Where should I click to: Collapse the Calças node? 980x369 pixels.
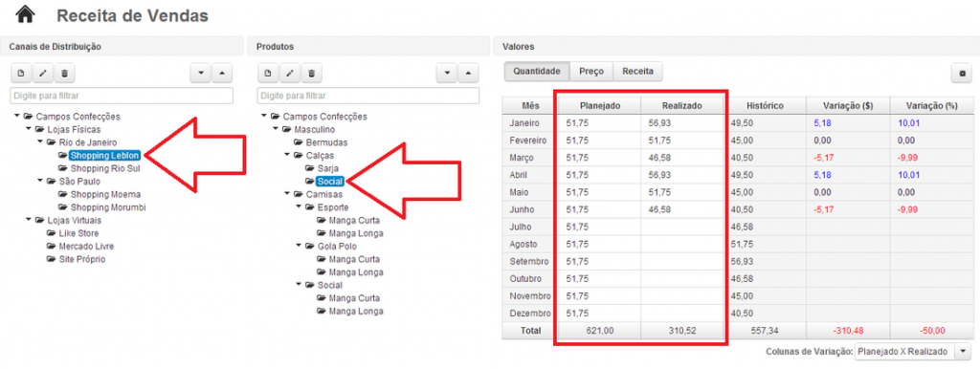[x=286, y=155]
